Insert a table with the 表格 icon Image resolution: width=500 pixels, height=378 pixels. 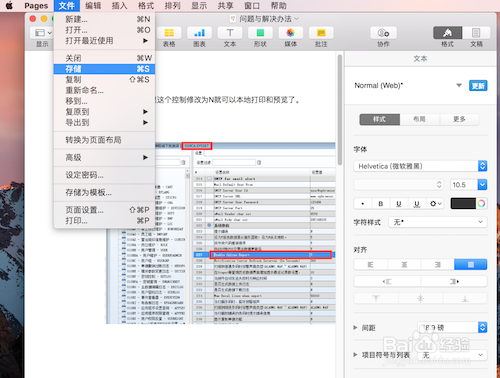[x=169, y=33]
